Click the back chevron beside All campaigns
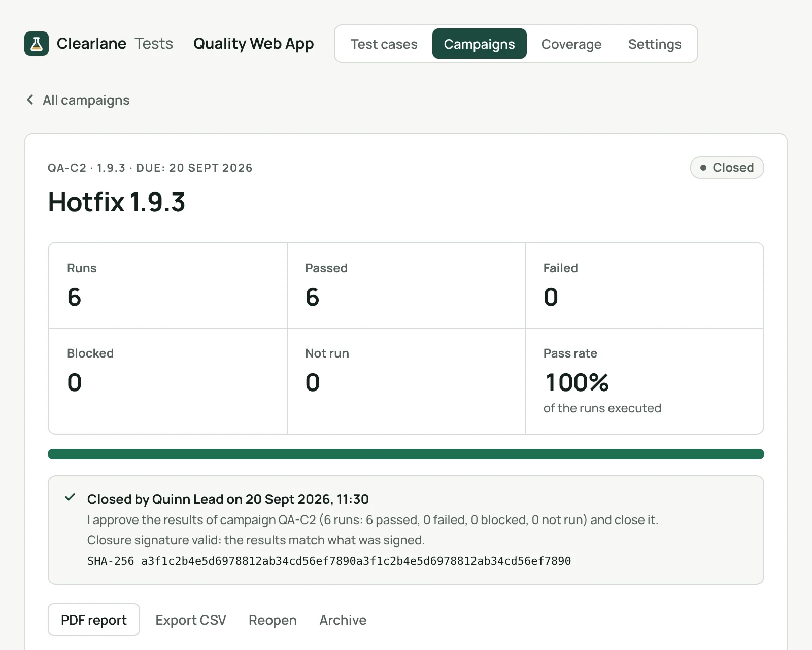This screenshot has width=812, height=650. [30, 100]
